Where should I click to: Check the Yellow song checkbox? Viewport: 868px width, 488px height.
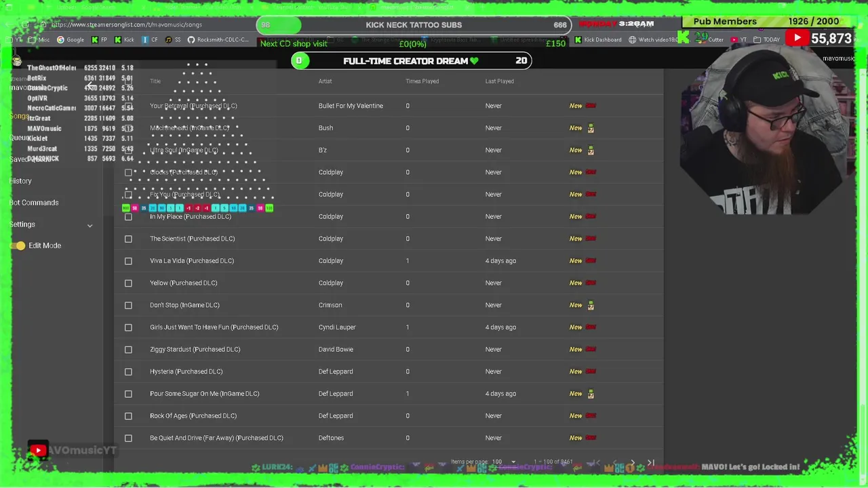tap(128, 283)
